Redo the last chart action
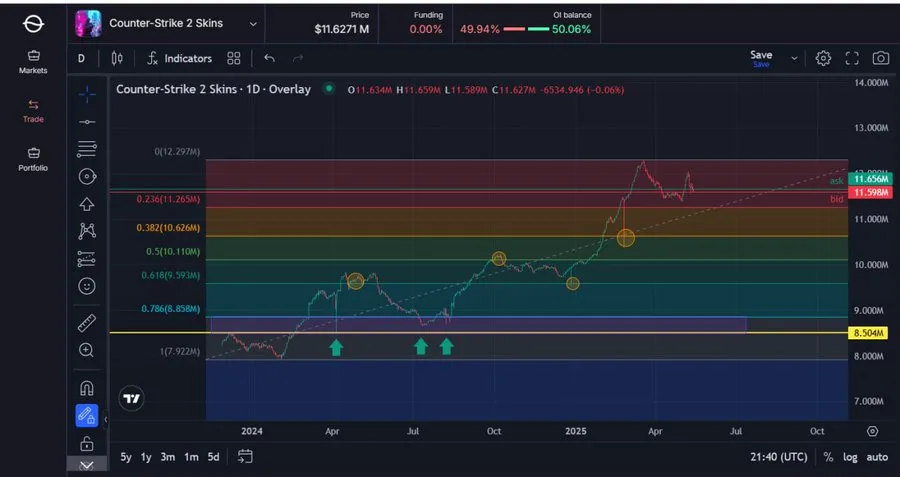Image resolution: width=900 pixels, height=477 pixels. [x=298, y=59]
